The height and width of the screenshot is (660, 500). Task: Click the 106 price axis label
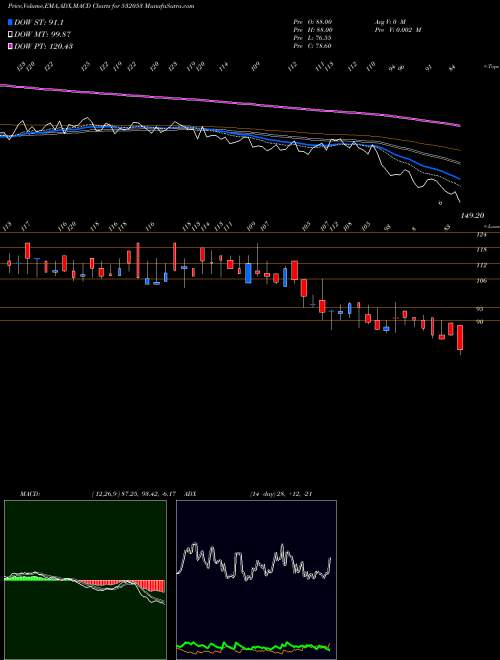[481, 281]
